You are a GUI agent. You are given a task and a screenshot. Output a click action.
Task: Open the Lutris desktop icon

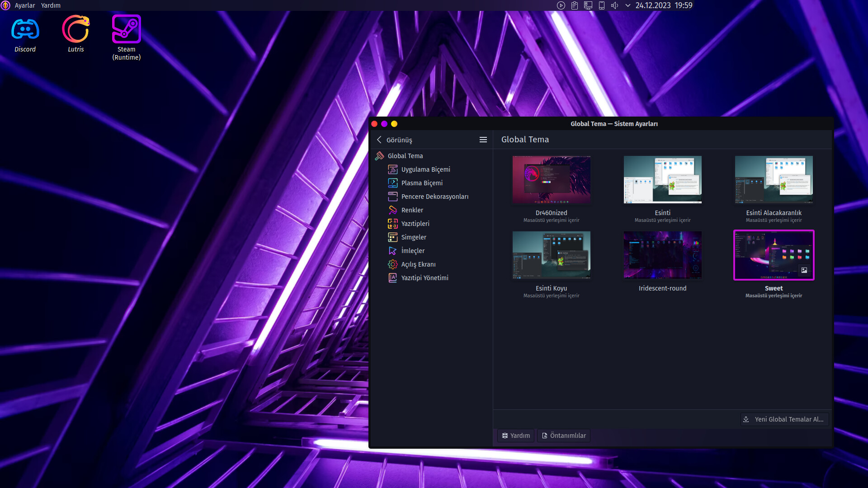click(x=75, y=30)
